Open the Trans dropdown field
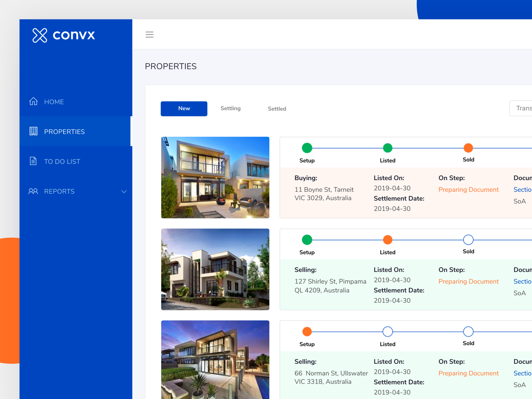Screen dimensions: 532x399 point(521,108)
